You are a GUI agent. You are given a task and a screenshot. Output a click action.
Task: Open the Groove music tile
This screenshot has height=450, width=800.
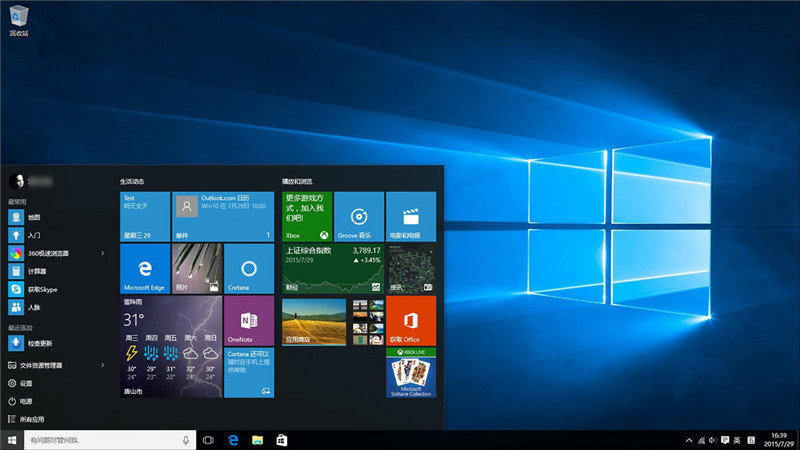point(359,216)
